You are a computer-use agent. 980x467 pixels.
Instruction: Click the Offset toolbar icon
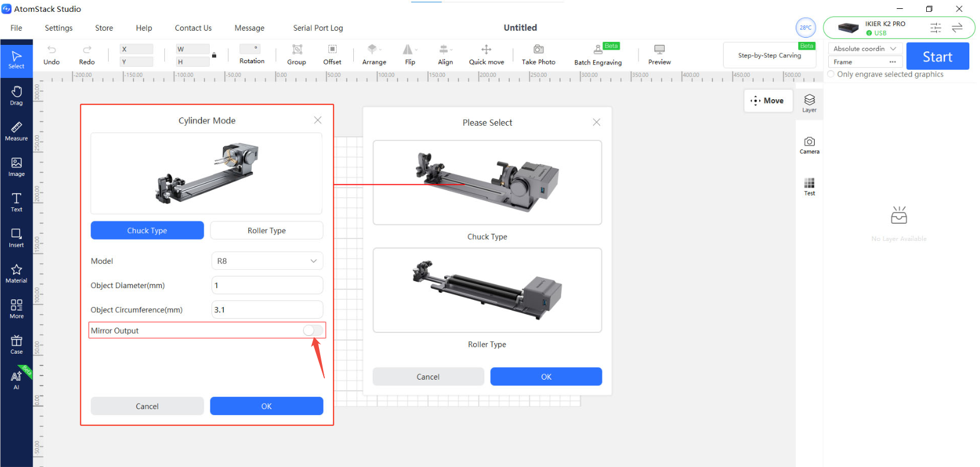[x=332, y=54]
